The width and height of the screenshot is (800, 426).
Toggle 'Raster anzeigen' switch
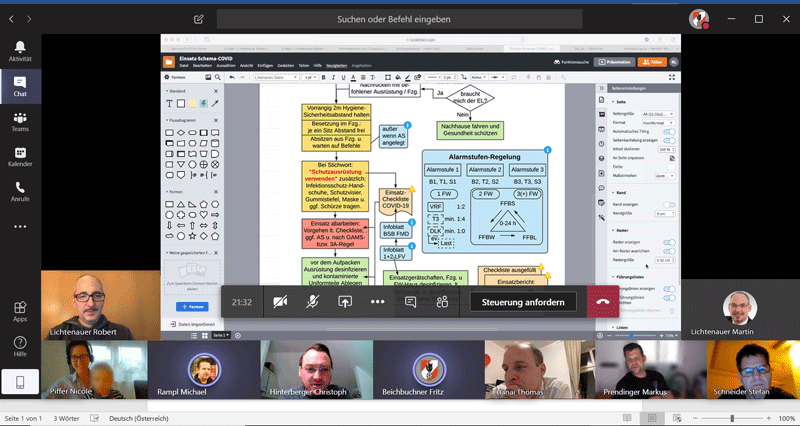pyautogui.click(x=669, y=242)
